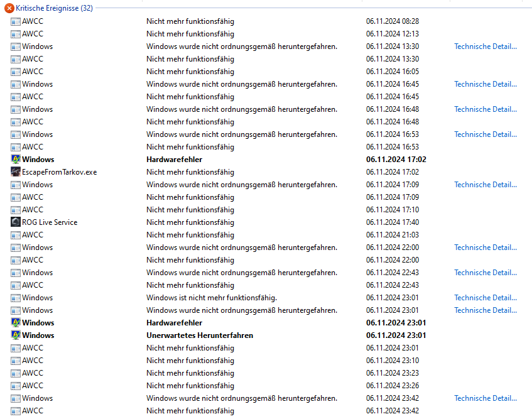Click the shield icon of Hardwarefehler 17:02
Screen dimensions: 532x419
tap(16, 159)
